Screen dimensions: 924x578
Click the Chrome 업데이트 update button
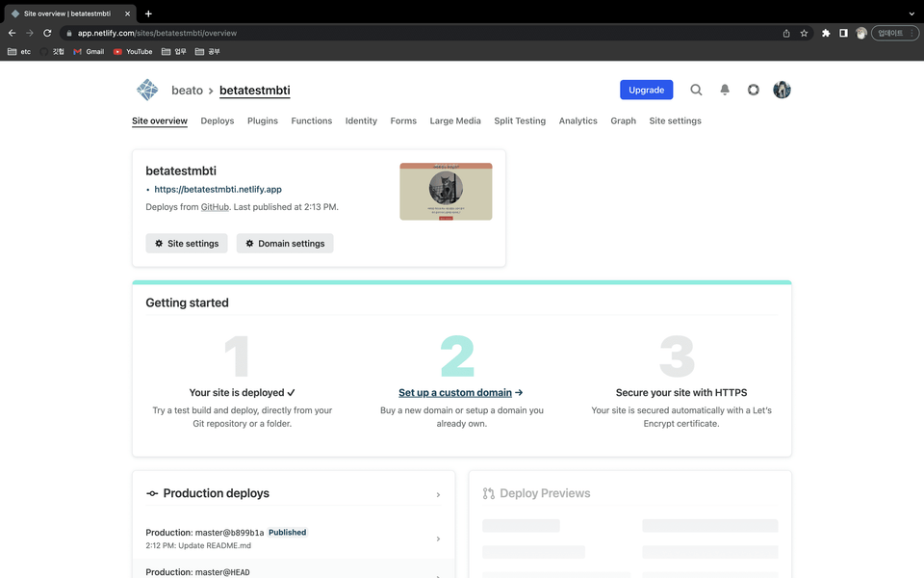pos(894,33)
